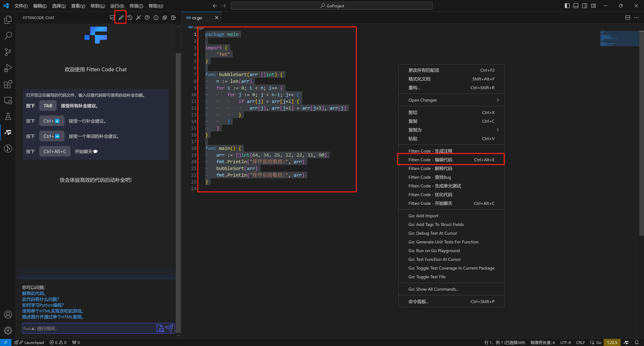
Task: Send the chat message with paper-plane icon
Action: click(x=169, y=328)
